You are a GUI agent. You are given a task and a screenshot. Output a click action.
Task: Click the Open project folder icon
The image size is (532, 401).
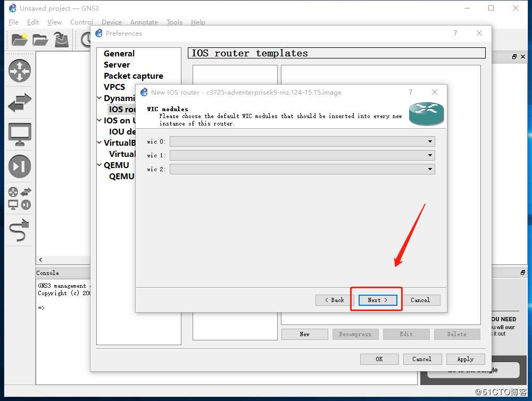(40, 40)
